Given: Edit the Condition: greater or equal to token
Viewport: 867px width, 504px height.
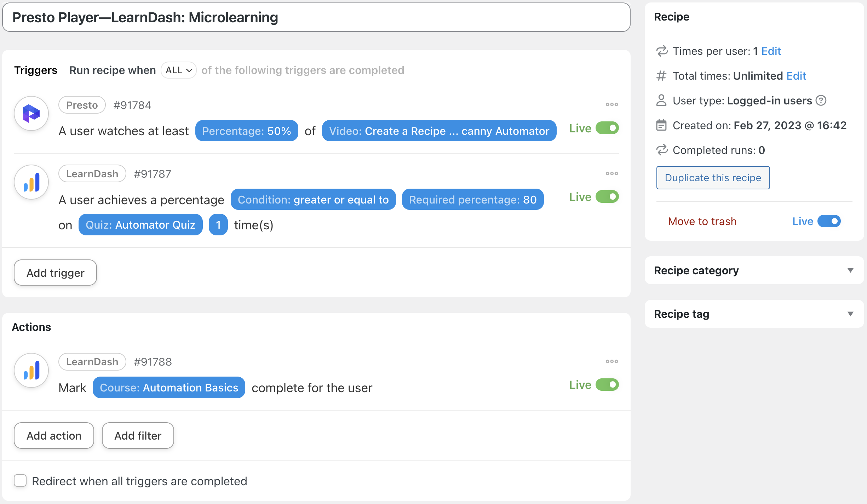Looking at the screenshot, I should (313, 200).
